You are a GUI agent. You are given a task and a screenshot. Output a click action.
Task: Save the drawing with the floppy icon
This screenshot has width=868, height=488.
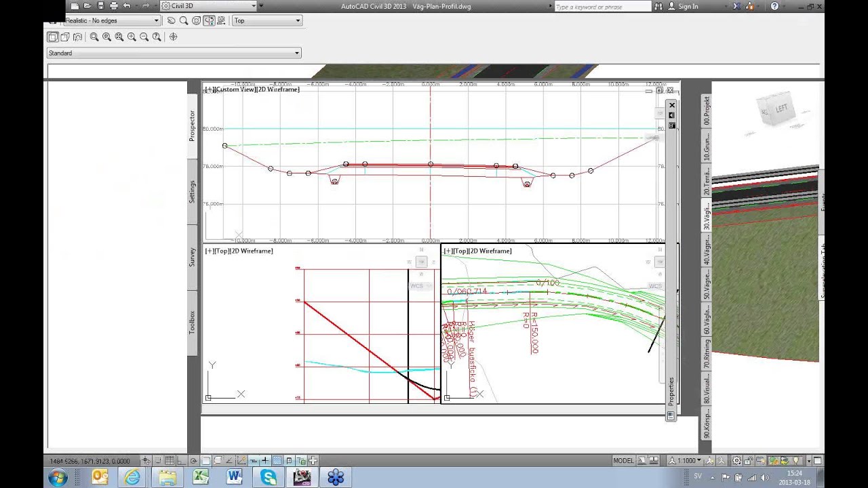point(100,6)
